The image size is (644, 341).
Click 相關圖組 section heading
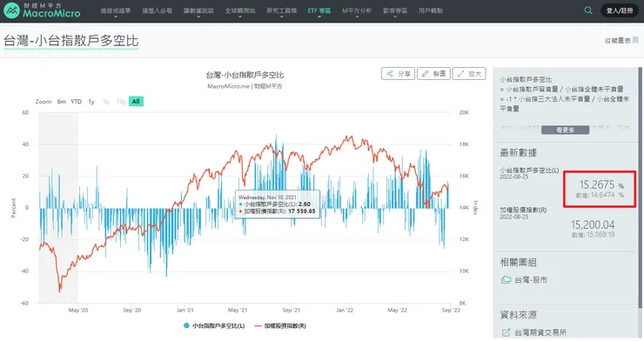519,262
